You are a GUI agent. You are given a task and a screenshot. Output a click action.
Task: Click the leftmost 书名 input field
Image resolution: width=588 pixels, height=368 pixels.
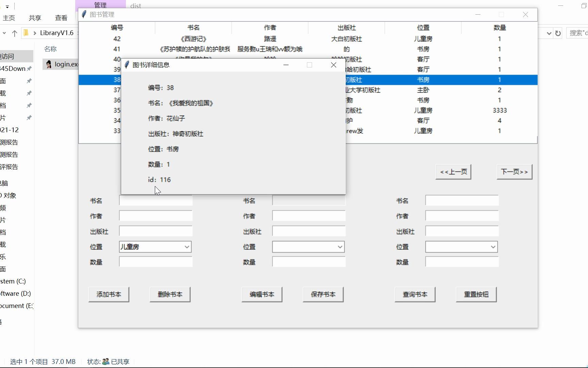point(156,200)
